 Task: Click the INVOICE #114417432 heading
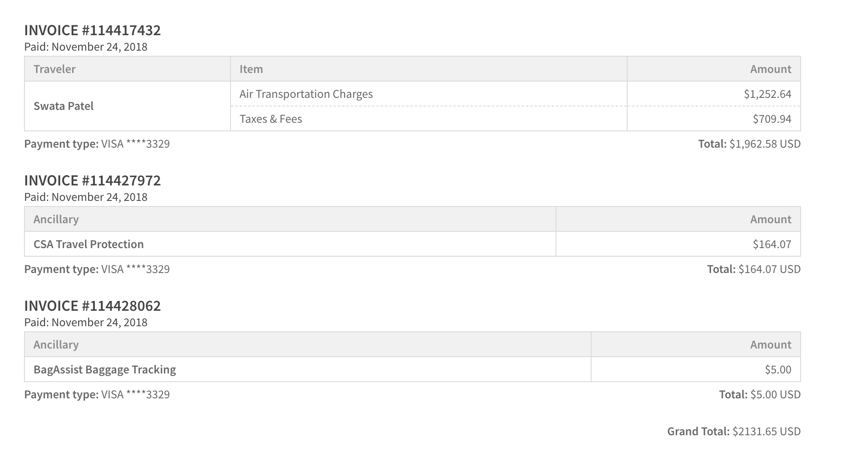92,30
